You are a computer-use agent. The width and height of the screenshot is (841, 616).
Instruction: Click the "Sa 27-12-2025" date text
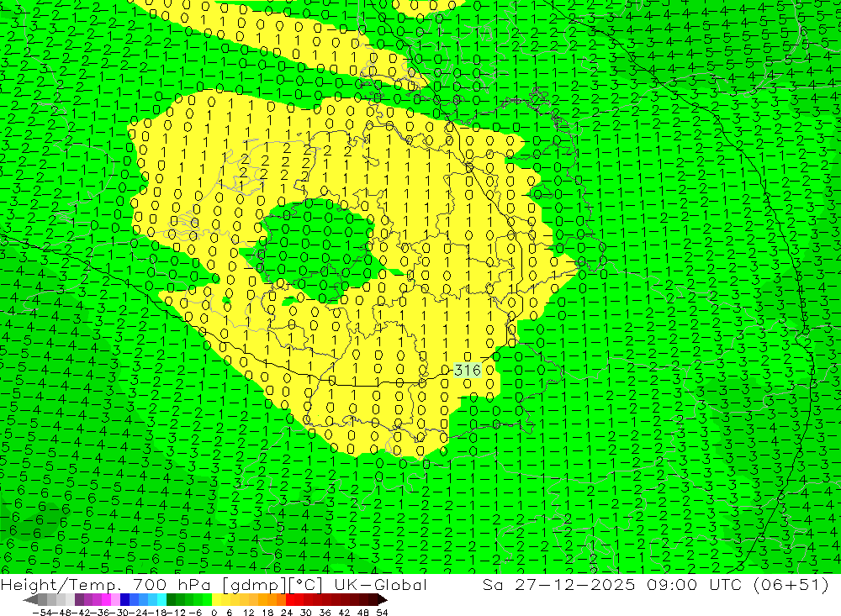coord(559,585)
